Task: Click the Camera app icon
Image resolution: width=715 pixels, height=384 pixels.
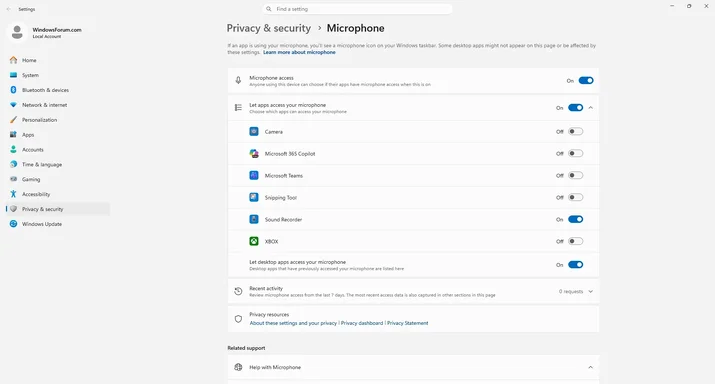Action: pos(254,131)
